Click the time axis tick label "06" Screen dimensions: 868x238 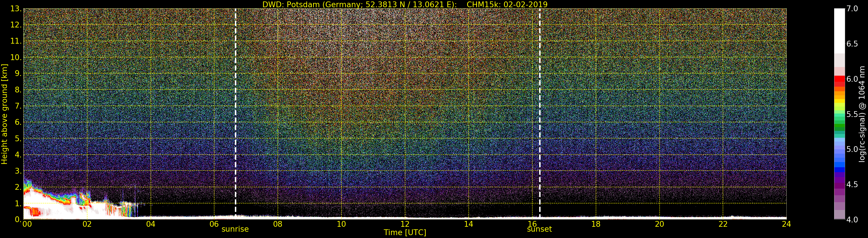click(x=214, y=224)
